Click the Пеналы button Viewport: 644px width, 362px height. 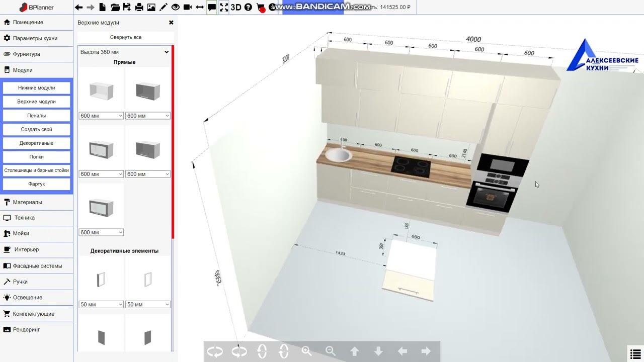coord(36,115)
